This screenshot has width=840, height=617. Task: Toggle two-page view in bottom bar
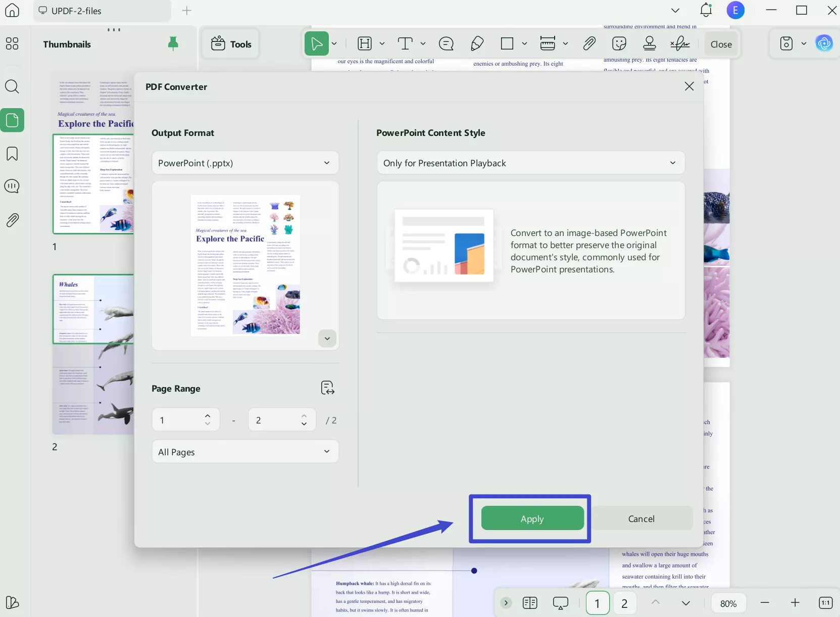click(530, 603)
